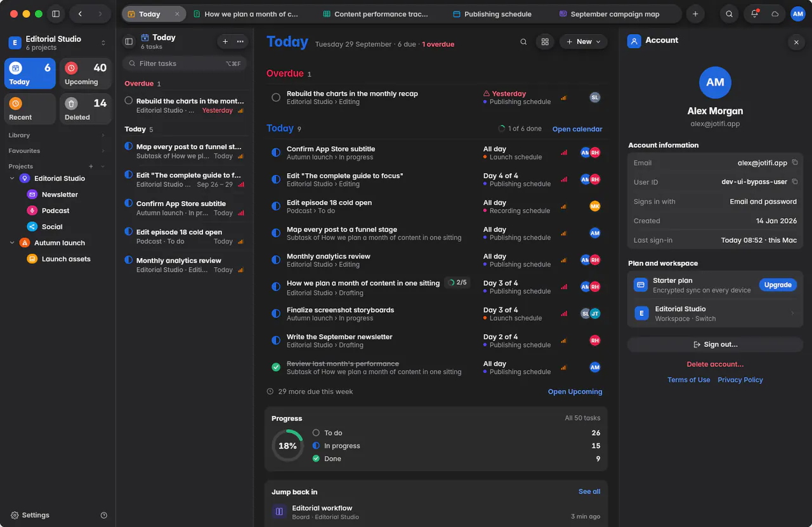Image resolution: width=812 pixels, height=527 pixels.
Task: Open the AM avatar in title bar
Action: point(798,14)
